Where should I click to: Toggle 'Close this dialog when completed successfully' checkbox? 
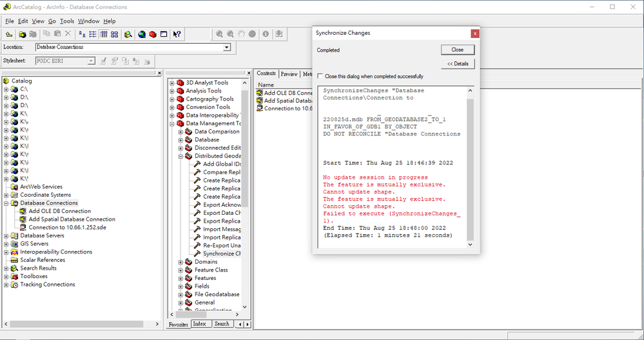(x=320, y=76)
